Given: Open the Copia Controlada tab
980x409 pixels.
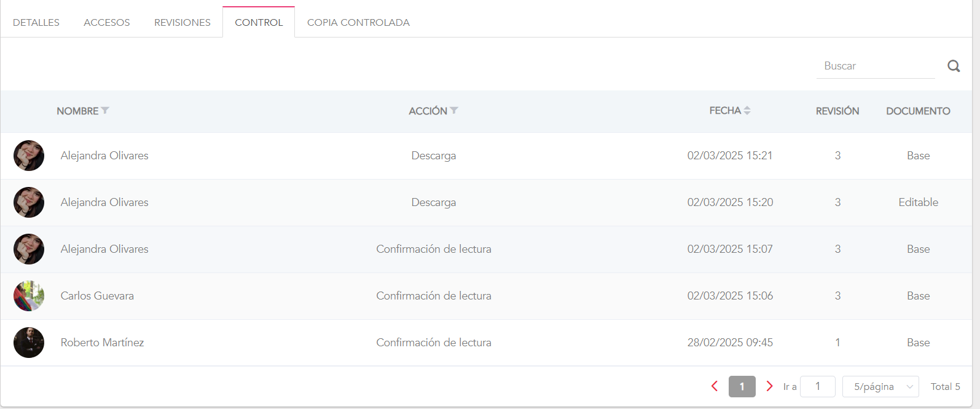Looking at the screenshot, I should tap(358, 23).
